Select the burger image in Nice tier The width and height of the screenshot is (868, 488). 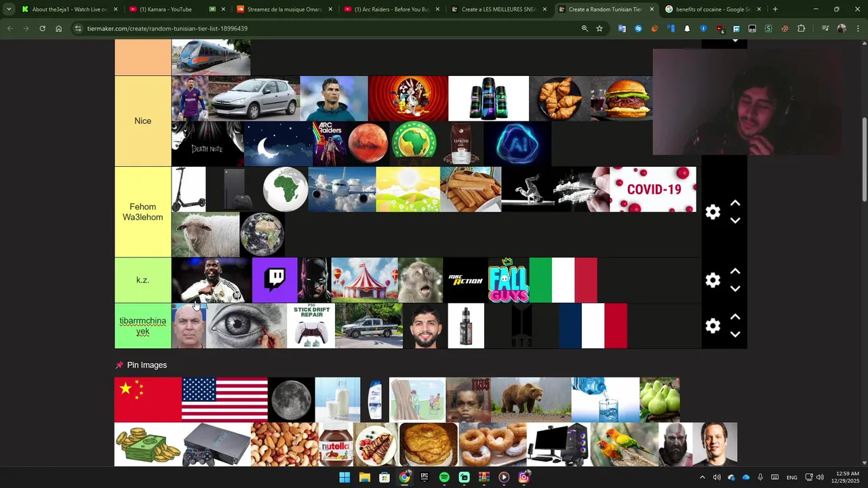tap(621, 98)
